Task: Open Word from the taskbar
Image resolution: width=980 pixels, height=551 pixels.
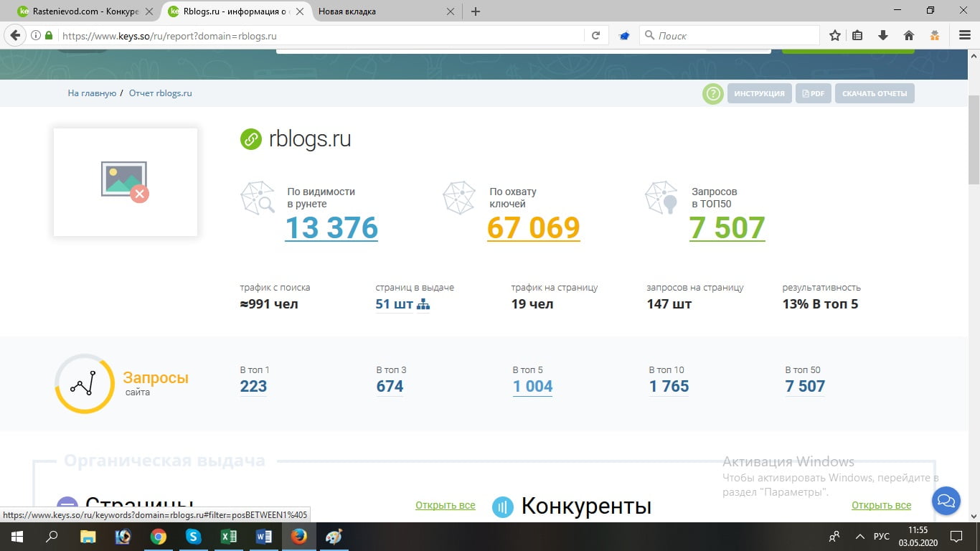Action: pos(263,536)
